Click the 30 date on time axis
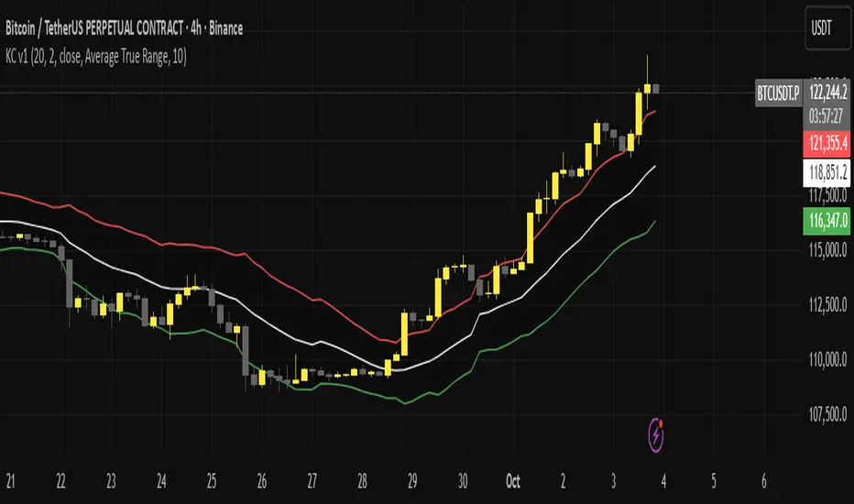Image resolution: width=854 pixels, height=504 pixels. click(x=463, y=481)
